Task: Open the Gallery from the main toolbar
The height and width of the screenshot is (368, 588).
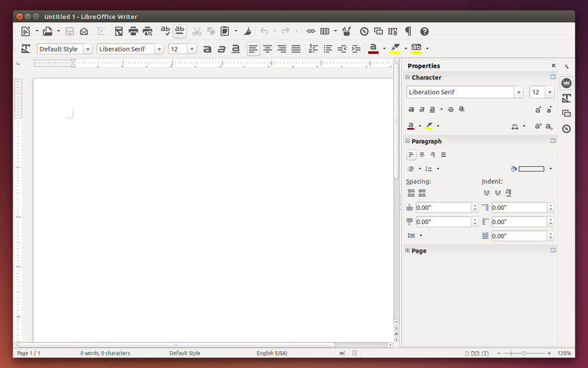Action: [x=379, y=32]
